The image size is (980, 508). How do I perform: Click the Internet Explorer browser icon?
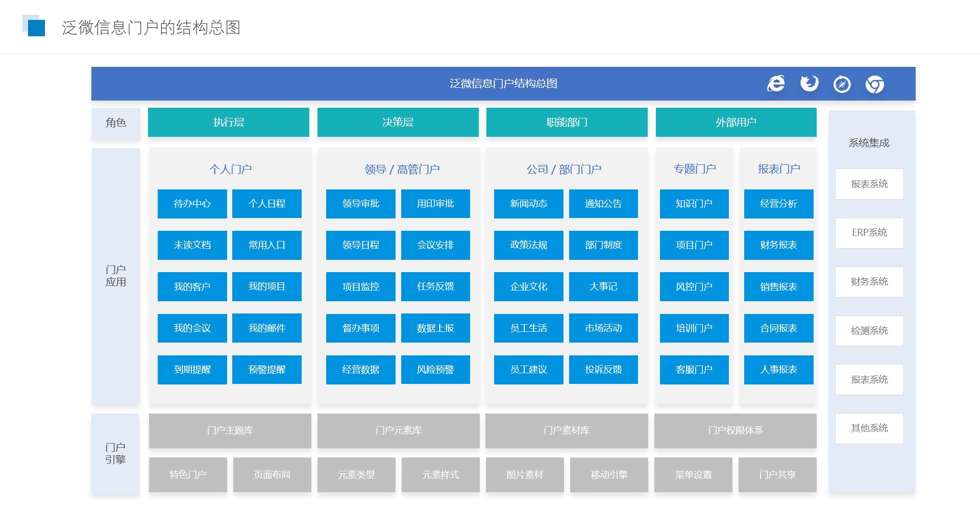pos(776,84)
